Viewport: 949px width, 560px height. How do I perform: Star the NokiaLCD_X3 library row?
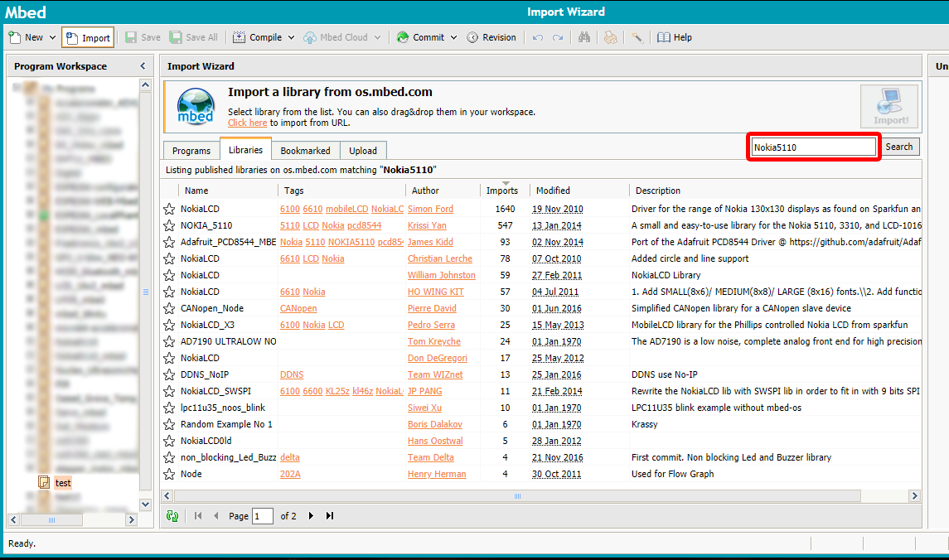tap(169, 325)
